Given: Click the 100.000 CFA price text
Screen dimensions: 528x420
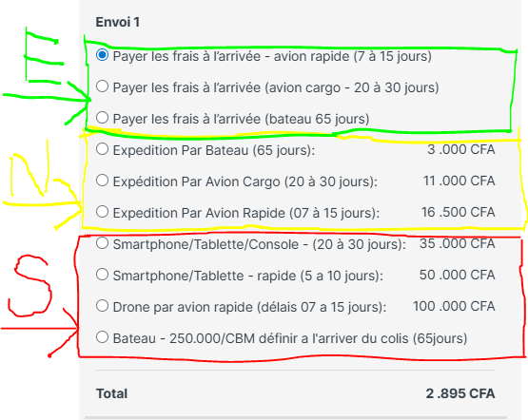Looking at the screenshot, I should pos(454,306).
